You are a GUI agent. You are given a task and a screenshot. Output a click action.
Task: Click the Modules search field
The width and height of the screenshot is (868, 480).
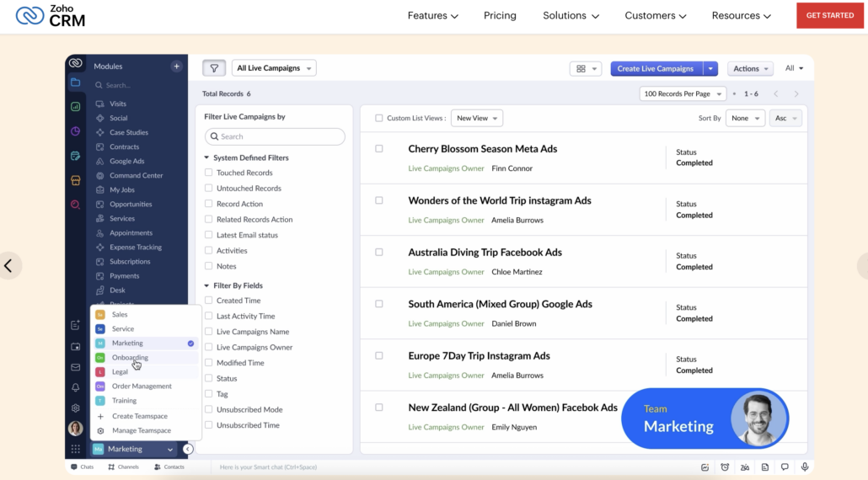tap(138, 85)
